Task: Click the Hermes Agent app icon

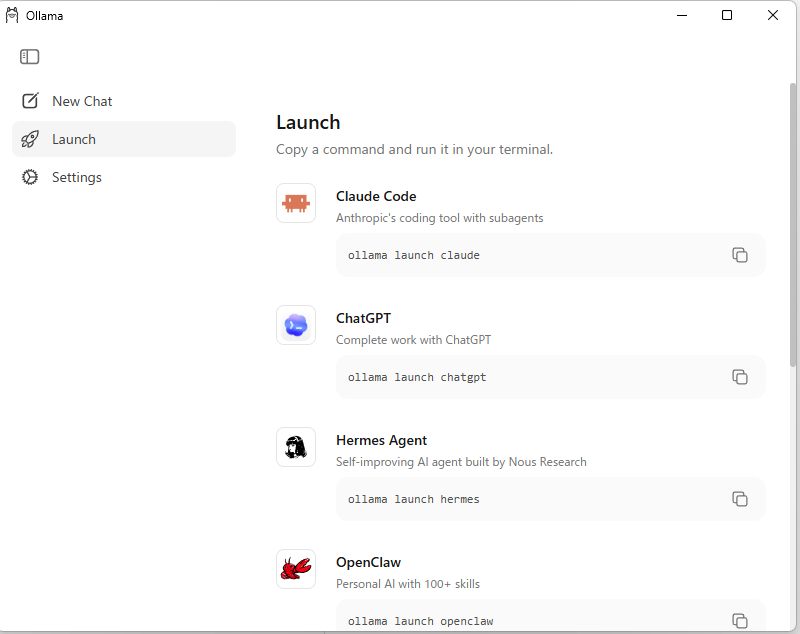Action: click(x=296, y=447)
